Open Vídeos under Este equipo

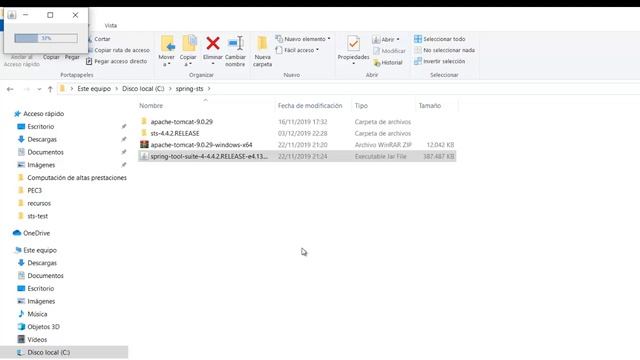tap(32, 340)
